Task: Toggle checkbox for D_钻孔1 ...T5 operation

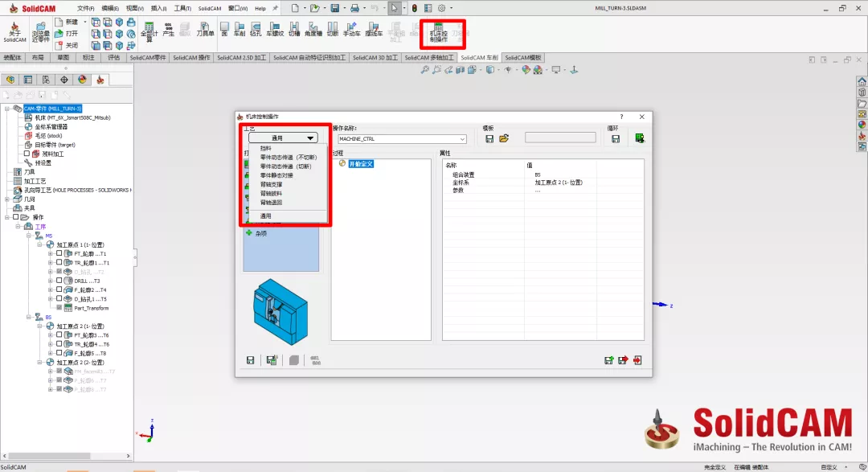Action: pos(59,298)
